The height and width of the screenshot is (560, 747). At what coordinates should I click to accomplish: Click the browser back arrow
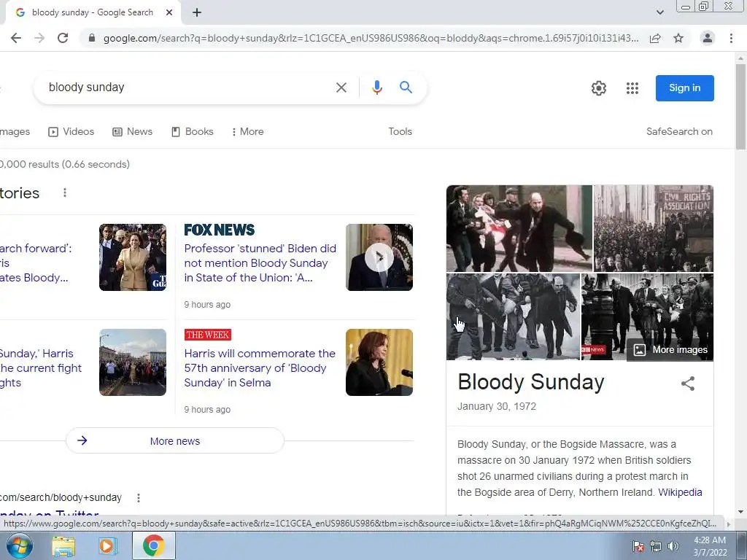pos(16,38)
